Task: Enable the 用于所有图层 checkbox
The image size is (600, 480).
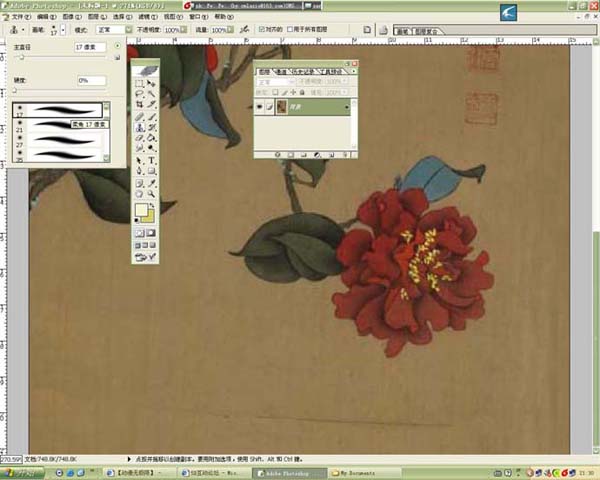Action: (x=290, y=29)
